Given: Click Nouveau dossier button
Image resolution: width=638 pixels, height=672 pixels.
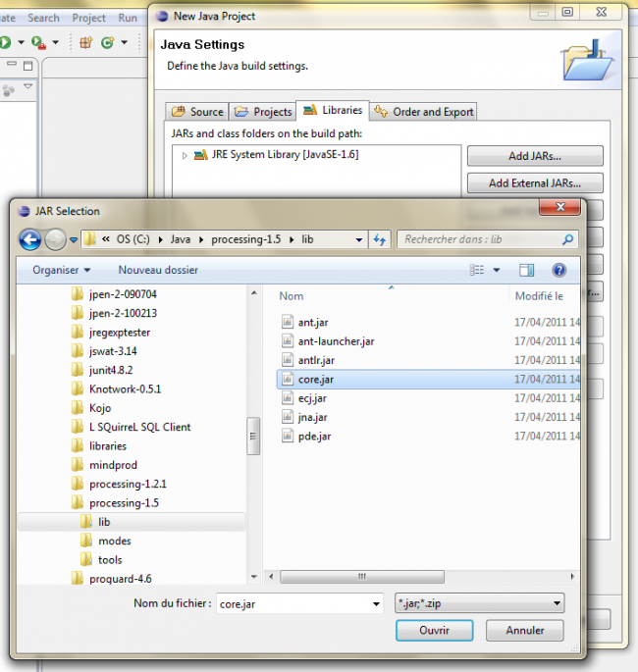Looking at the screenshot, I should click(158, 270).
